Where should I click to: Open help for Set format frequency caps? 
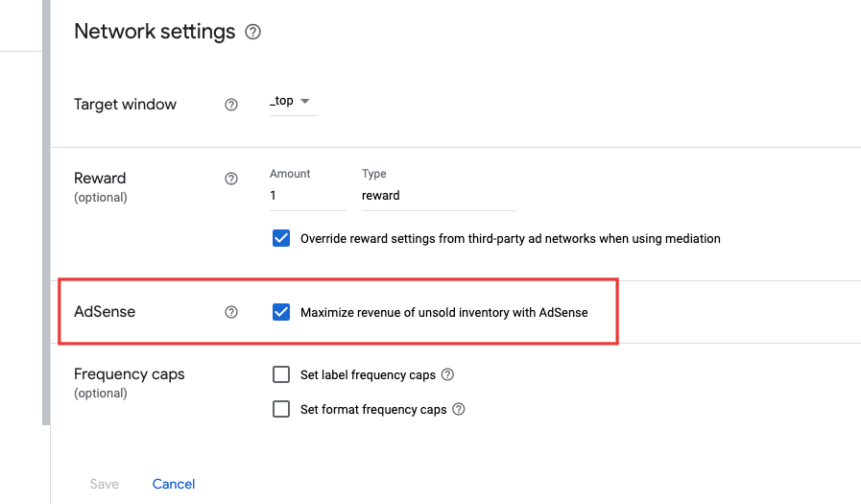pos(459,409)
